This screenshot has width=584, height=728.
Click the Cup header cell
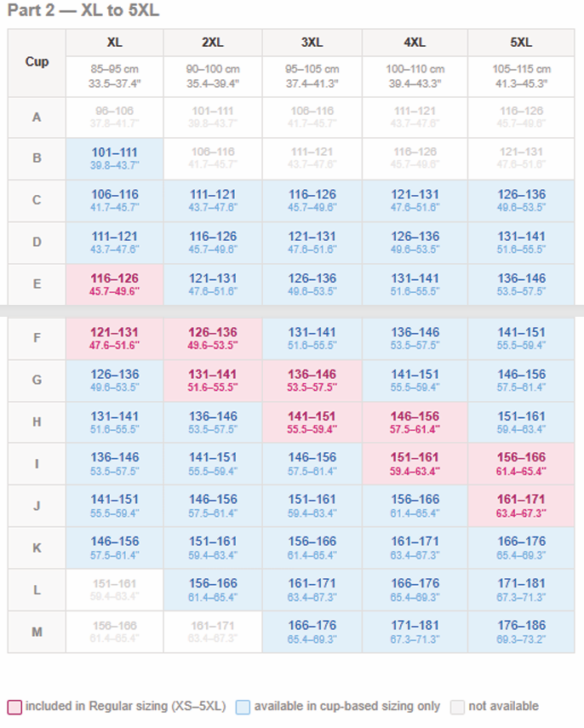pos(37,63)
